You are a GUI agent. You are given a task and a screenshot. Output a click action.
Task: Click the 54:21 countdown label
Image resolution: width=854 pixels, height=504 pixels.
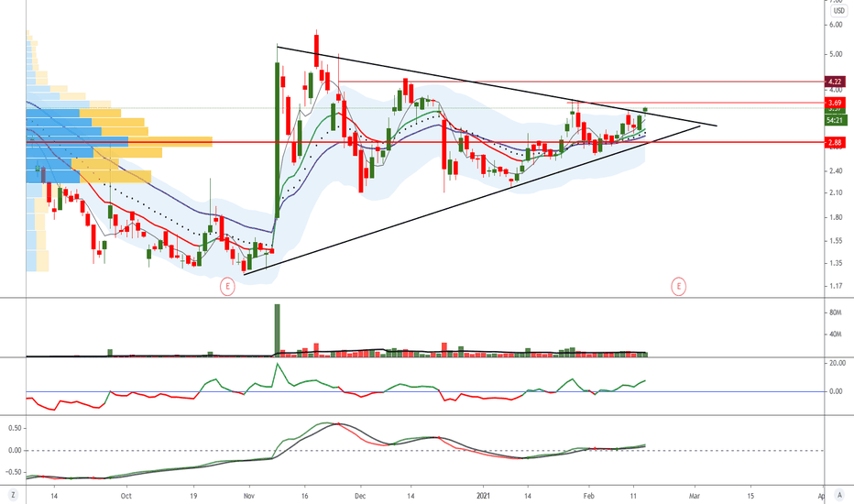coord(835,120)
